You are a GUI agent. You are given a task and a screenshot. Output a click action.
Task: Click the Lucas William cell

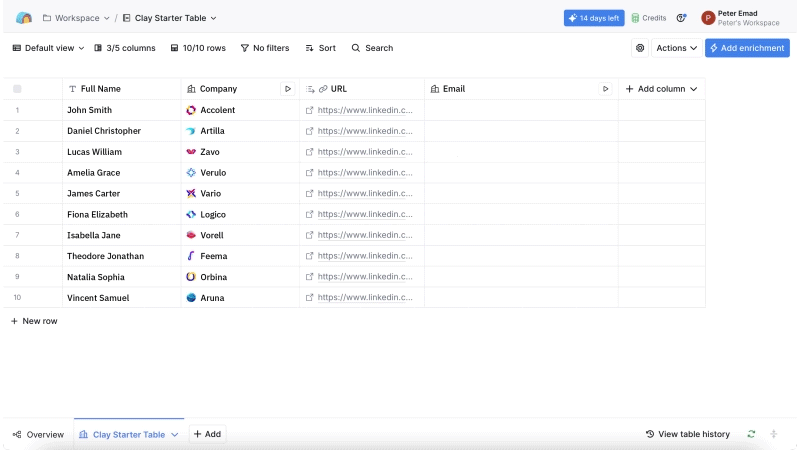coord(121,152)
